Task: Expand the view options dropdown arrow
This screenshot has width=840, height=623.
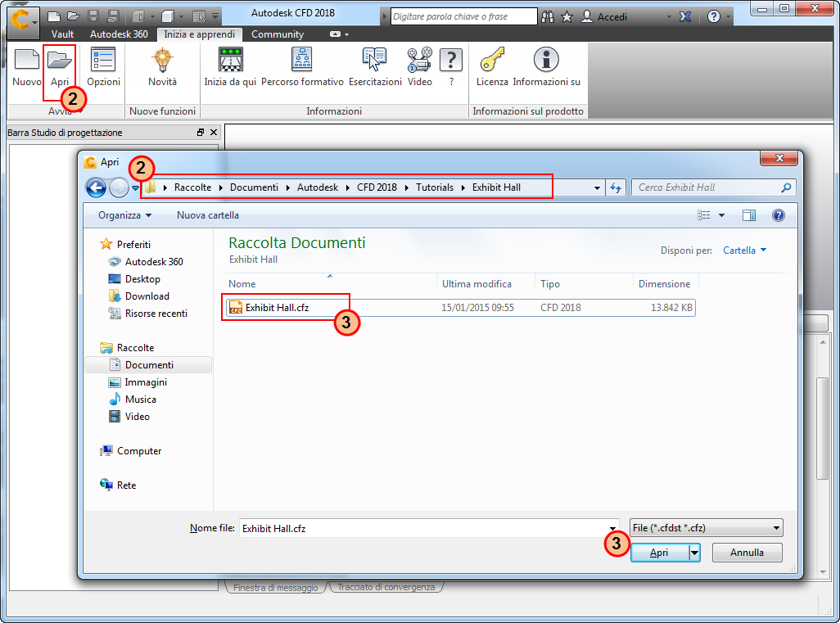Action: 721,215
